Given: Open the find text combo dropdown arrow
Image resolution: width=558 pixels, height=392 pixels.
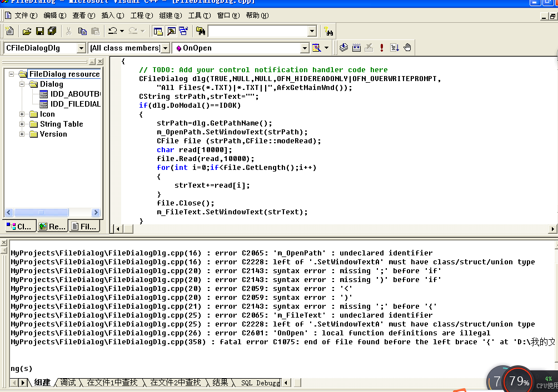Looking at the screenshot, I should [312, 31].
